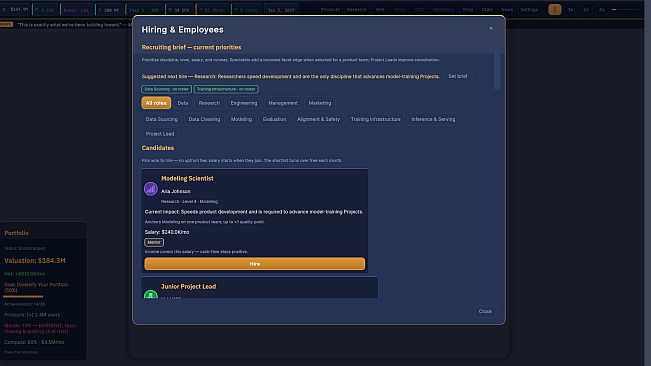Choose the Data Cleaning specialty filter
This screenshot has width=651, height=366.
click(204, 119)
